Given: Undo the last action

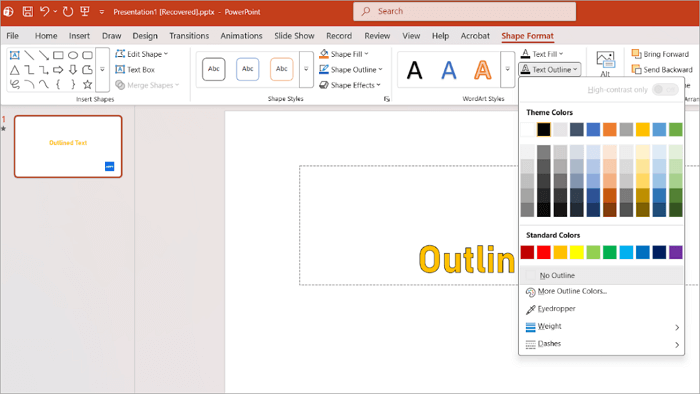Looking at the screenshot, I should 44,12.
